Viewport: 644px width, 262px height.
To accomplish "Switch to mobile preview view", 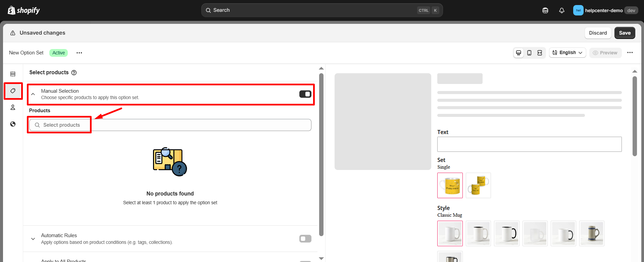I will click(529, 53).
